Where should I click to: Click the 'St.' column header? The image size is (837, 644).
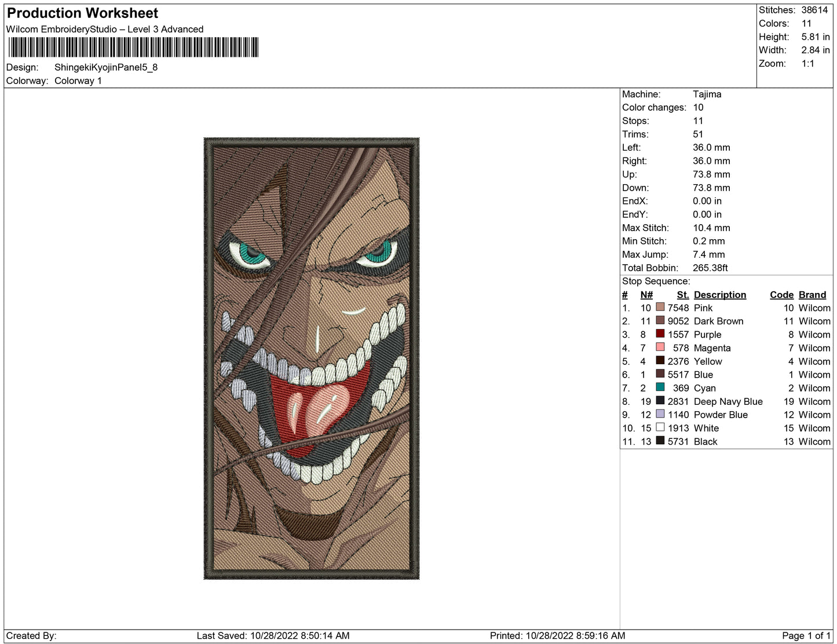(683, 295)
